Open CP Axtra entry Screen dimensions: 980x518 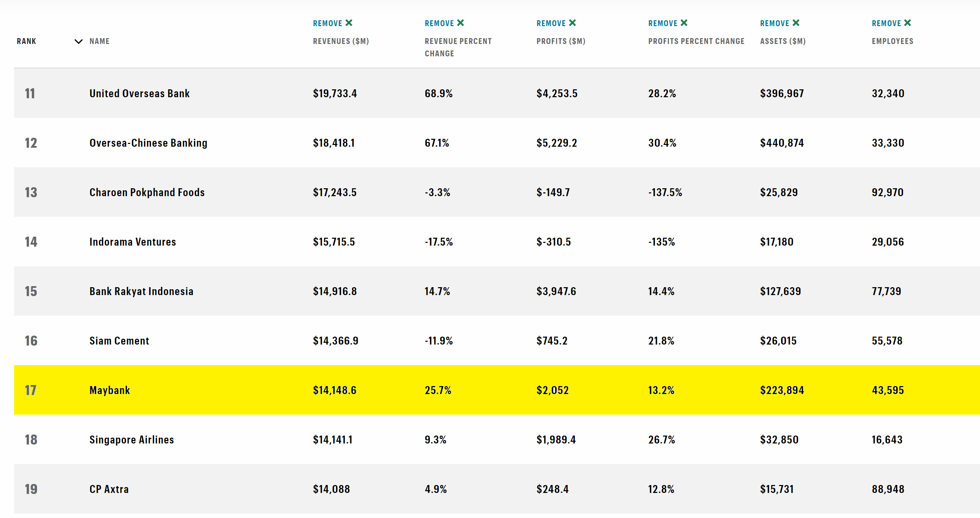109,489
